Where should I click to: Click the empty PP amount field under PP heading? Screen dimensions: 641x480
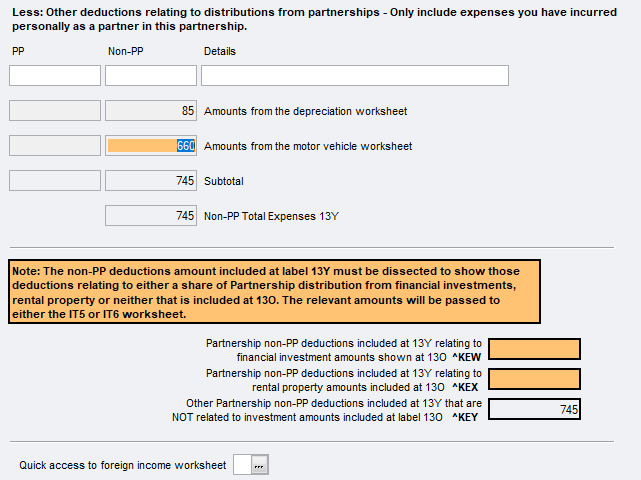tap(55, 76)
